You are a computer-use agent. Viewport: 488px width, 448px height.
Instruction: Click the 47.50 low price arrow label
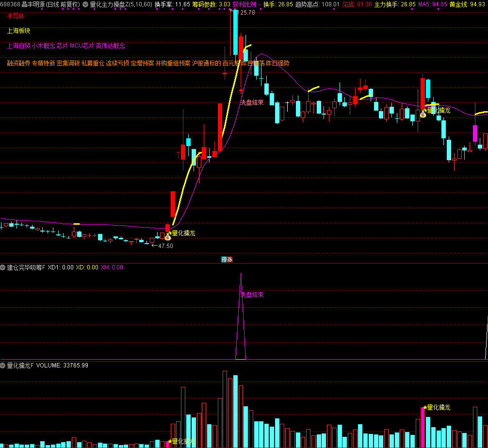pos(163,246)
